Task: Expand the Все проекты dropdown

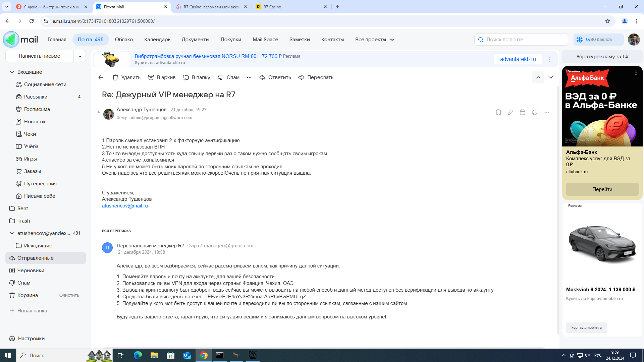Action: pos(375,40)
